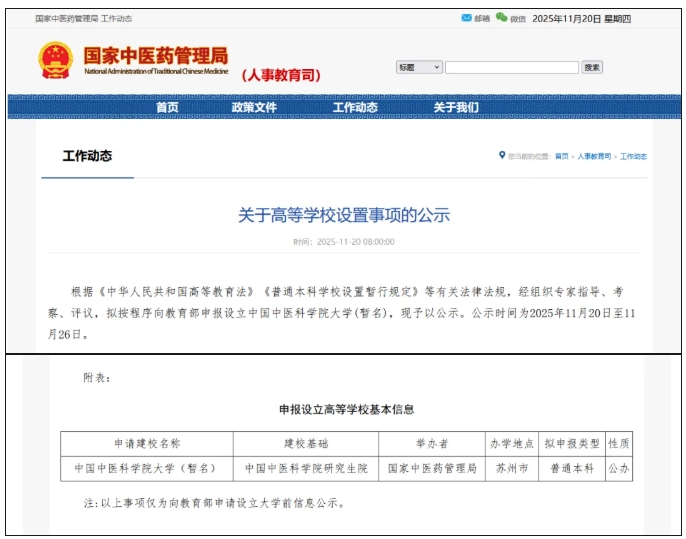Click the location pin breadcrumb icon
The image size is (686, 539).
click(502, 155)
